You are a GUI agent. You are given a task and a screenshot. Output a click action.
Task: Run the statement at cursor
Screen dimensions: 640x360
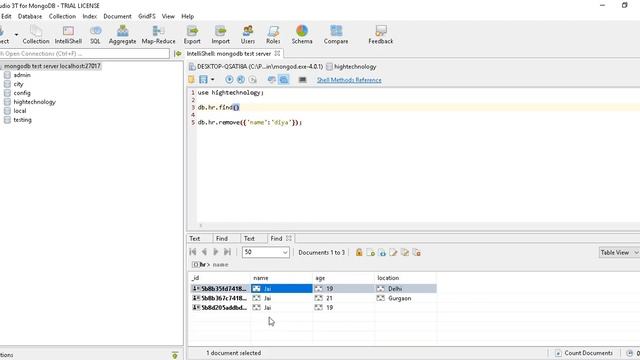[x=241, y=80]
